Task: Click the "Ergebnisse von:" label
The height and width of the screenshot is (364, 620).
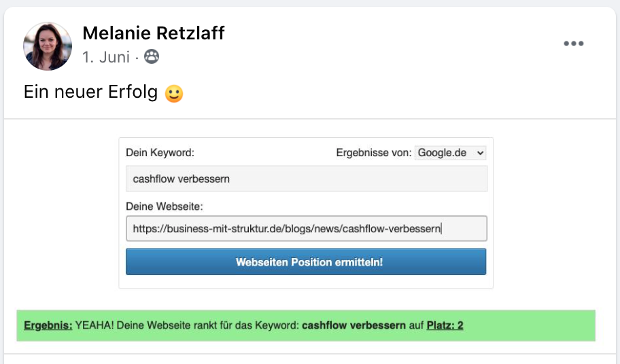Action: point(373,153)
